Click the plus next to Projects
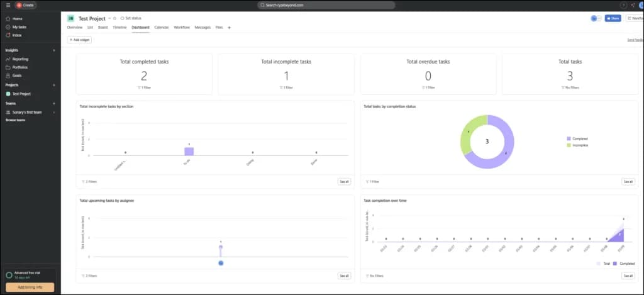The width and height of the screenshot is (644, 295). (54, 85)
